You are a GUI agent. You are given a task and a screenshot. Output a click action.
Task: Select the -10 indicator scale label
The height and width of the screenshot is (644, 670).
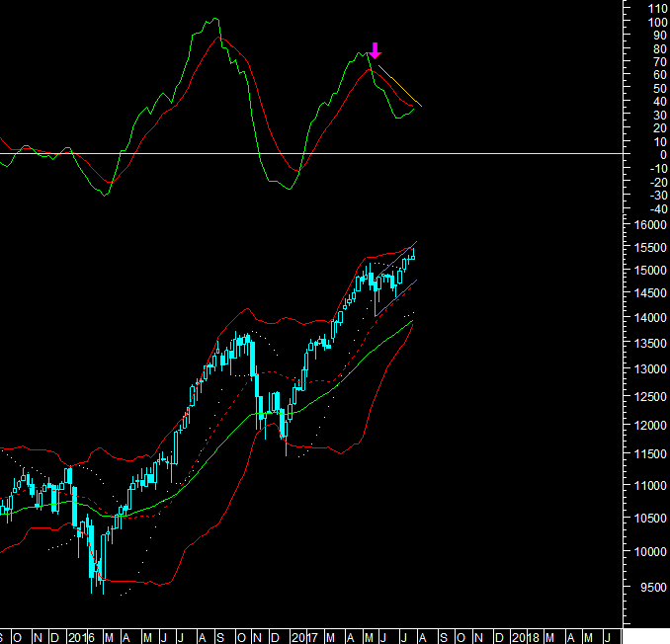click(659, 169)
